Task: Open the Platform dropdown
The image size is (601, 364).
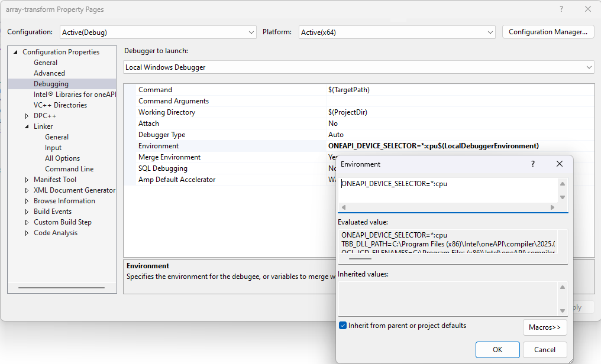Action: tap(490, 32)
